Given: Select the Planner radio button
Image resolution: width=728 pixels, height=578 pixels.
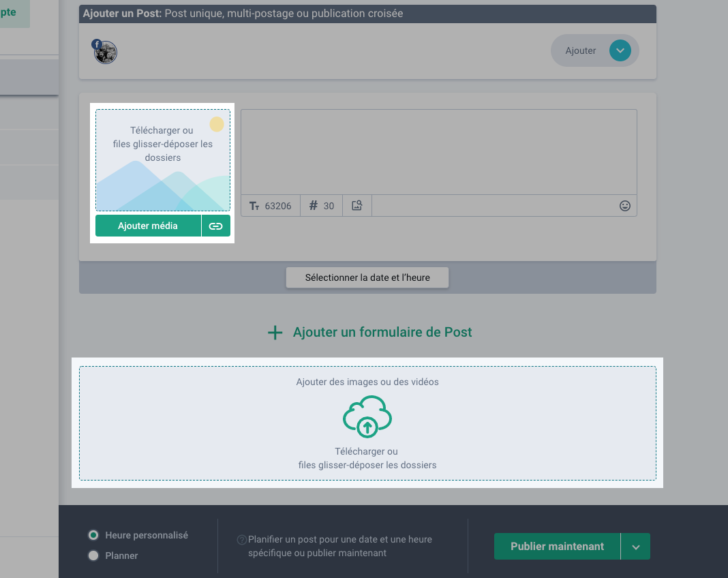Looking at the screenshot, I should point(93,556).
